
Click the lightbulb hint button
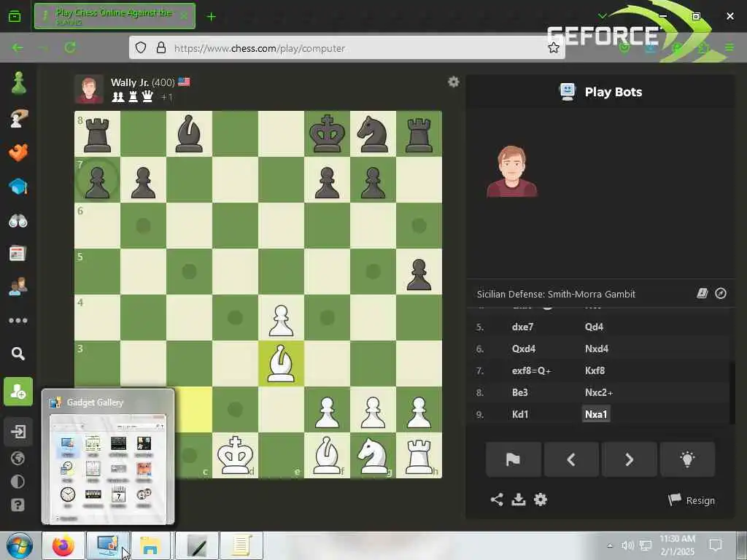[687, 459]
